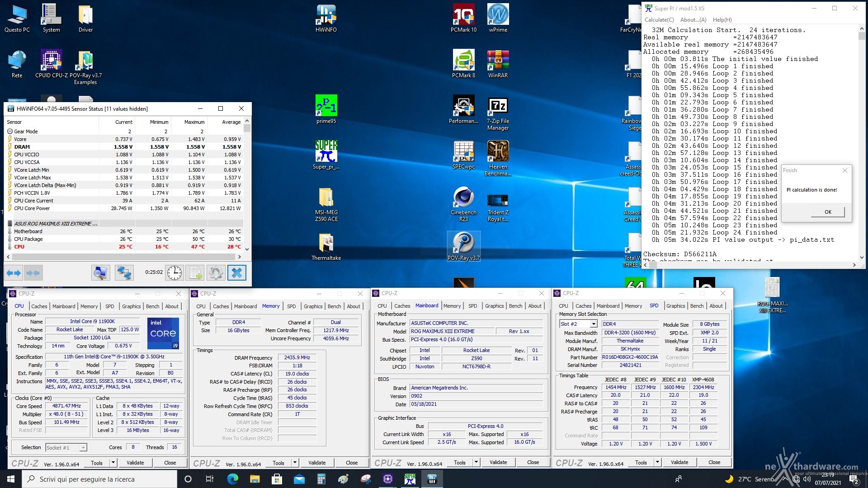Click the taskbar clock and date

point(828,479)
